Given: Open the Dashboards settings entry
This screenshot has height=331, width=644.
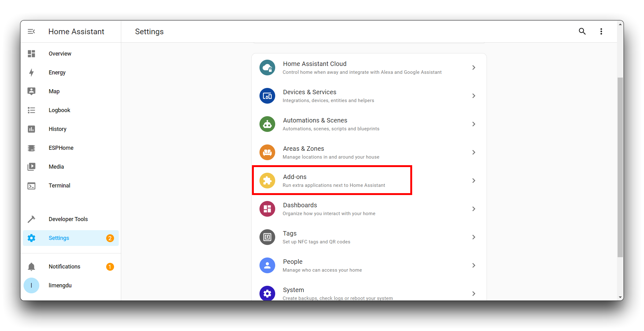Looking at the screenshot, I should pos(369,209).
